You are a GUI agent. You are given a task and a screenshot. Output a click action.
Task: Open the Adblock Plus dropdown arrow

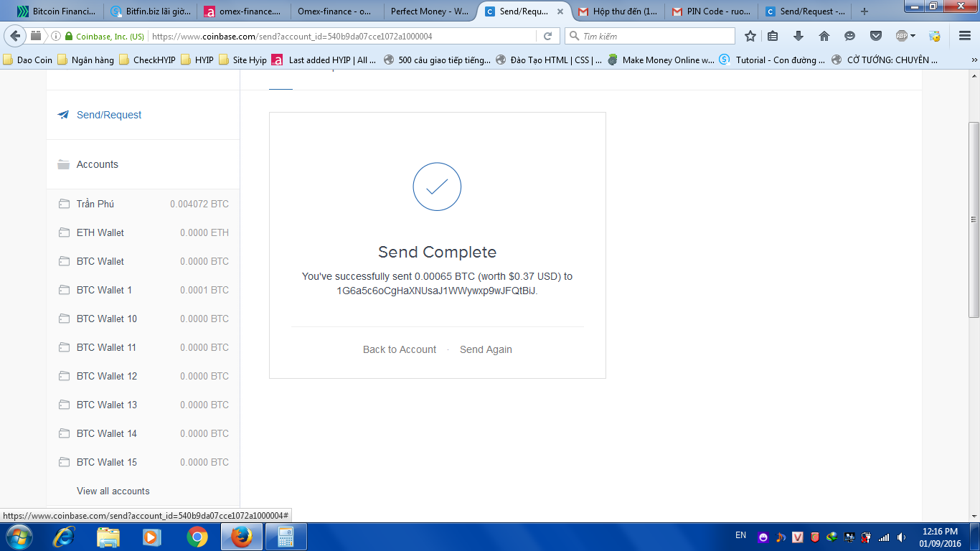tap(913, 36)
